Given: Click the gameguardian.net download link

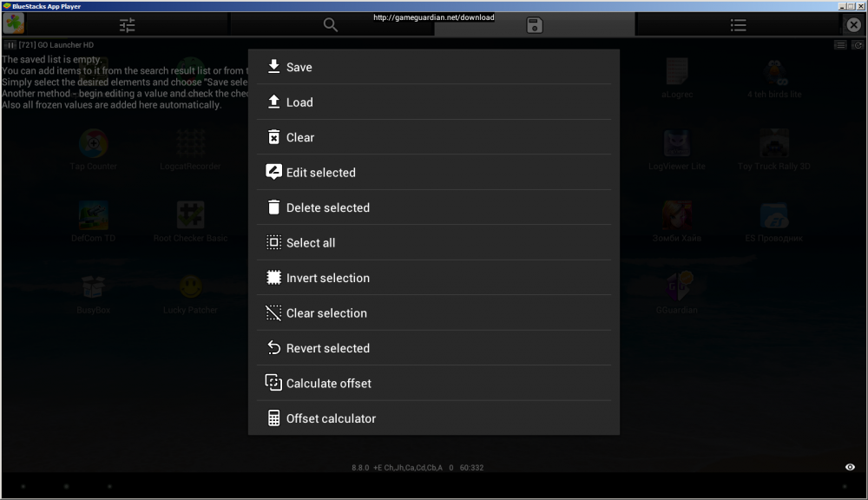Looking at the screenshot, I should click(433, 17).
